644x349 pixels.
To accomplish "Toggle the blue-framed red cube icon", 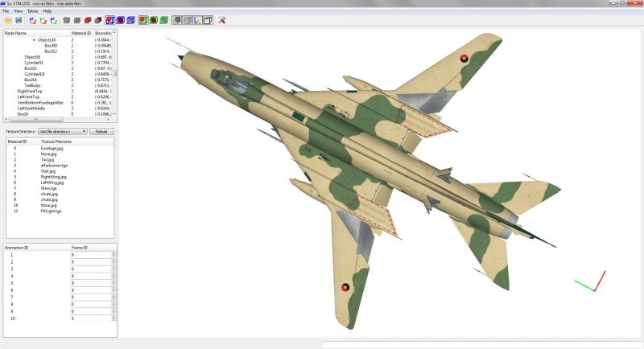I will coord(120,20).
